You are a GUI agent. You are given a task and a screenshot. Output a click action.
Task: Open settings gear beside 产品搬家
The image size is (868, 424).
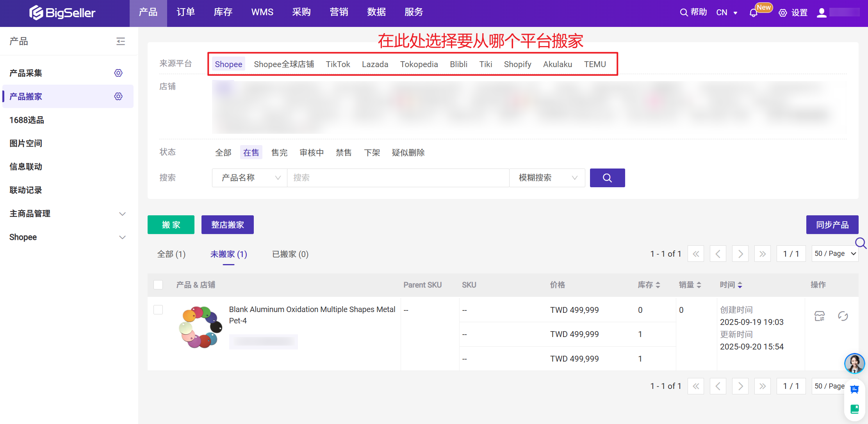click(x=118, y=96)
